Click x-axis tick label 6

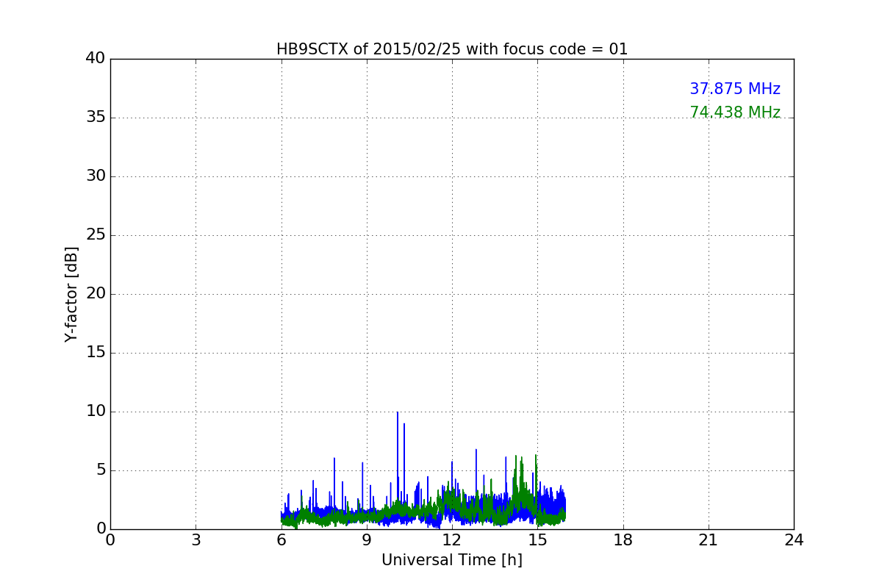pos(282,540)
